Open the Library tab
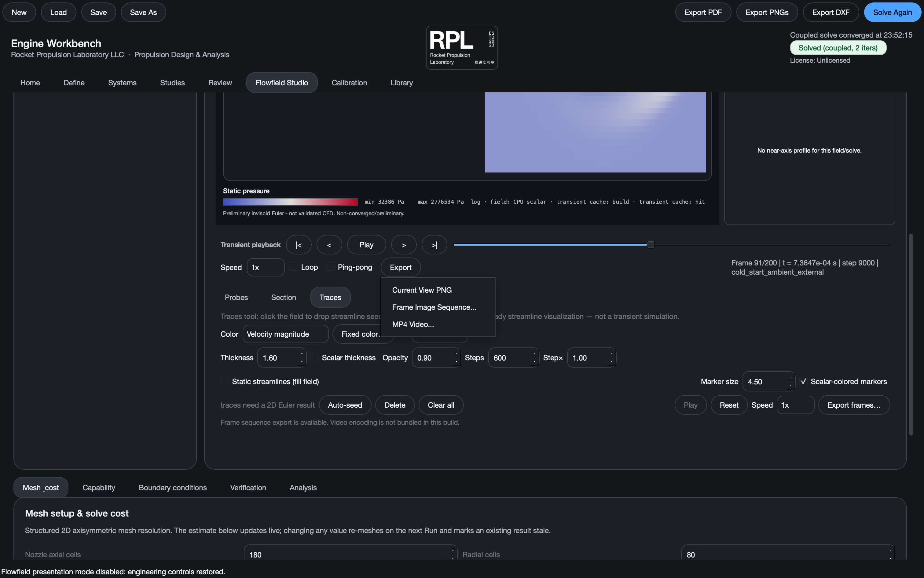 tap(401, 83)
